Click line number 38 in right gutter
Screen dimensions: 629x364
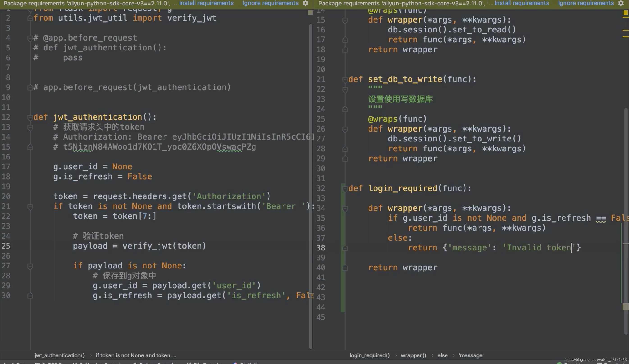(x=321, y=248)
